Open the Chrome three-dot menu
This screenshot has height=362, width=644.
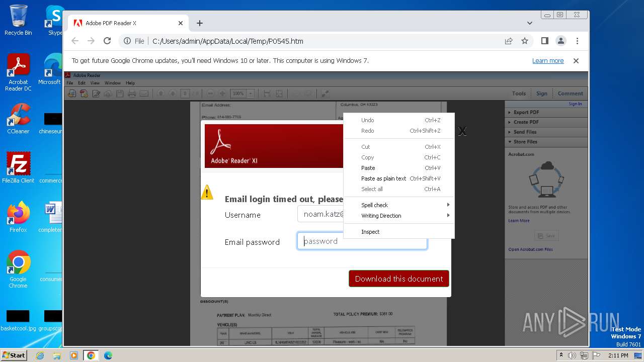(577, 41)
